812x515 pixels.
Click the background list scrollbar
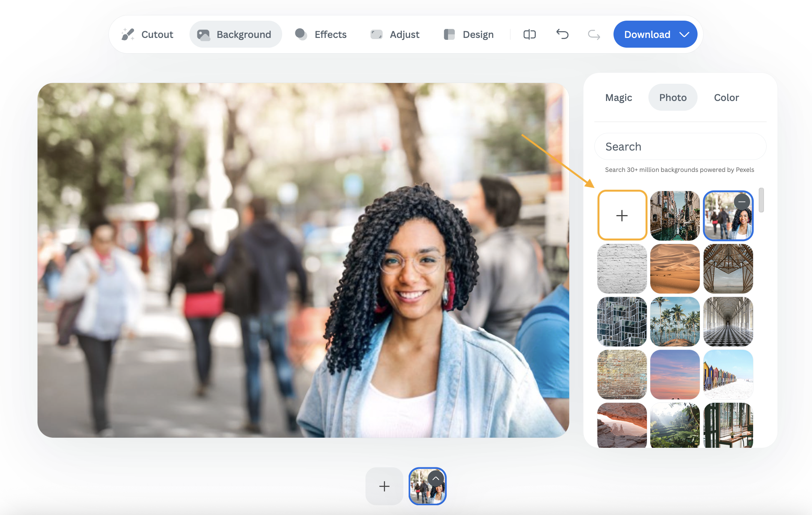click(761, 200)
